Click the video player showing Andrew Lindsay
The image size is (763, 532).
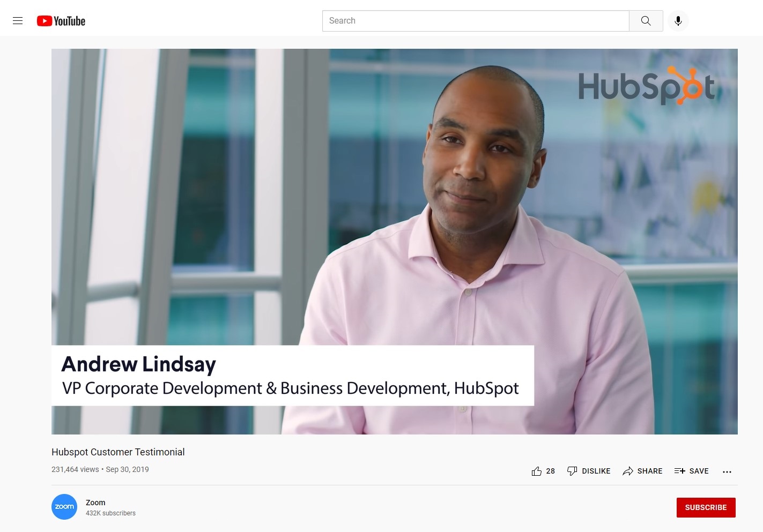(x=395, y=242)
